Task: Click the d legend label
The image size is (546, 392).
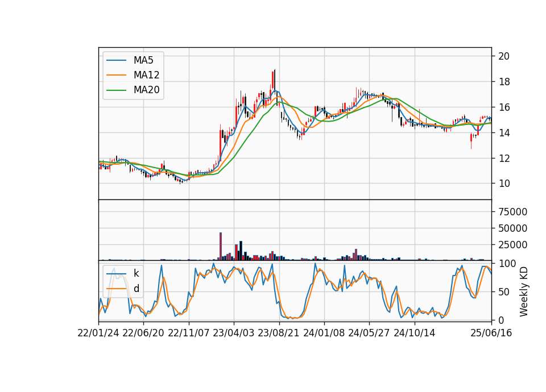Action: pyautogui.click(x=136, y=289)
